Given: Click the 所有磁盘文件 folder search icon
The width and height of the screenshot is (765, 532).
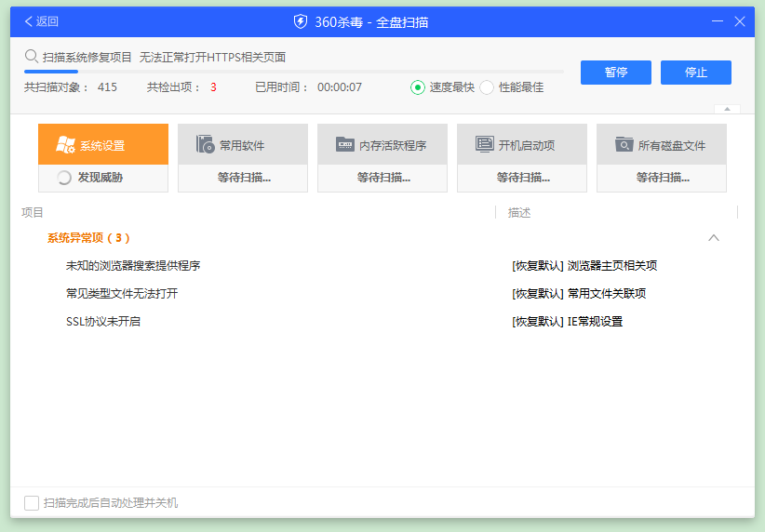Looking at the screenshot, I should pos(624,144).
